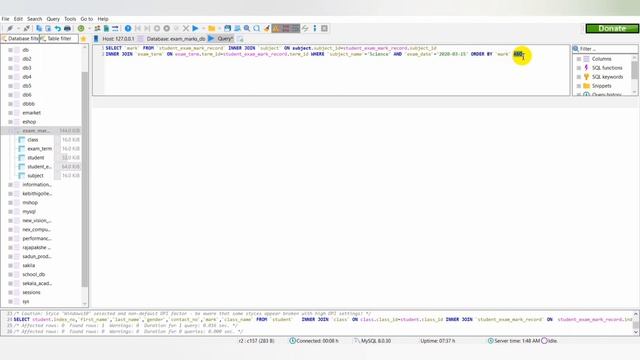The height and width of the screenshot is (360, 640).
Task: Click the helper panel Filter input
Action: point(605,49)
